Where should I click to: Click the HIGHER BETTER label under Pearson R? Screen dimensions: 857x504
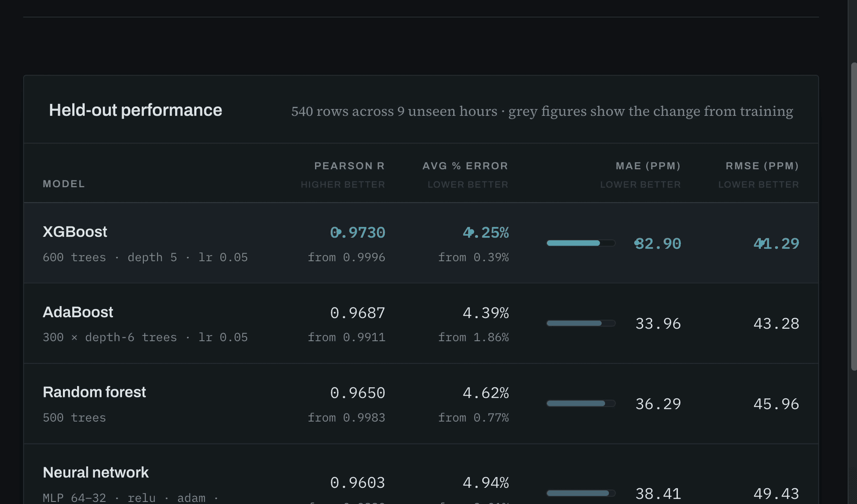[343, 185]
